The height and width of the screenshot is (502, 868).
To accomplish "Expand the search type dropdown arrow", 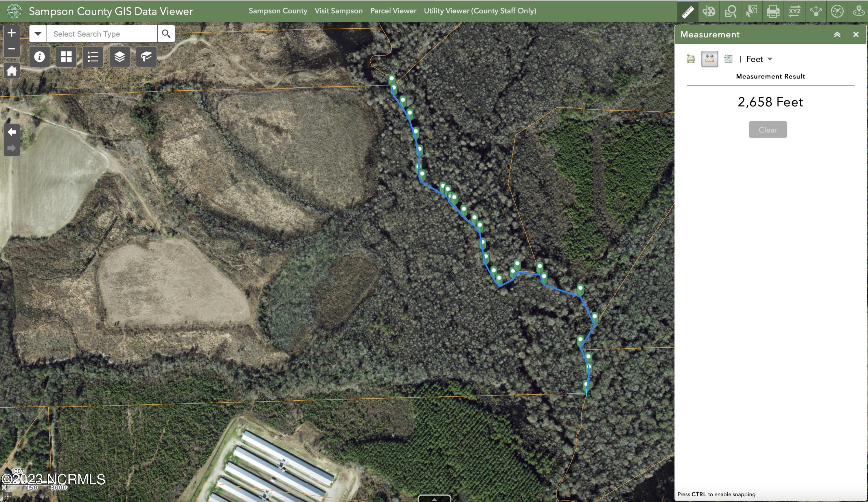I will [38, 34].
